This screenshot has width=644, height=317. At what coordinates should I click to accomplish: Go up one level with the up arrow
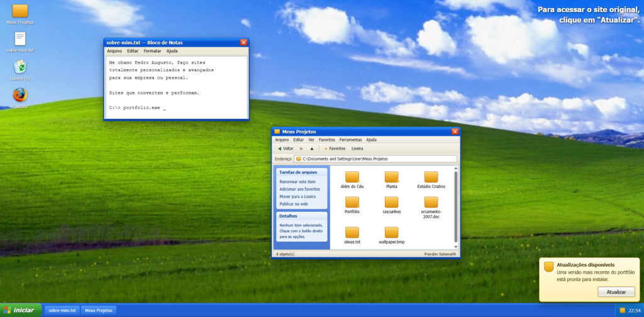coord(312,148)
